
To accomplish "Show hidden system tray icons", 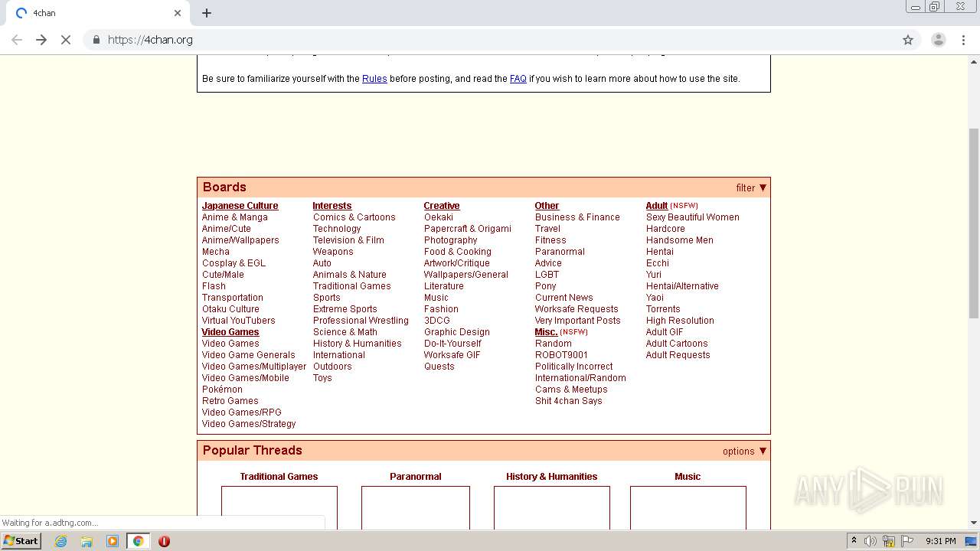I will (x=854, y=541).
